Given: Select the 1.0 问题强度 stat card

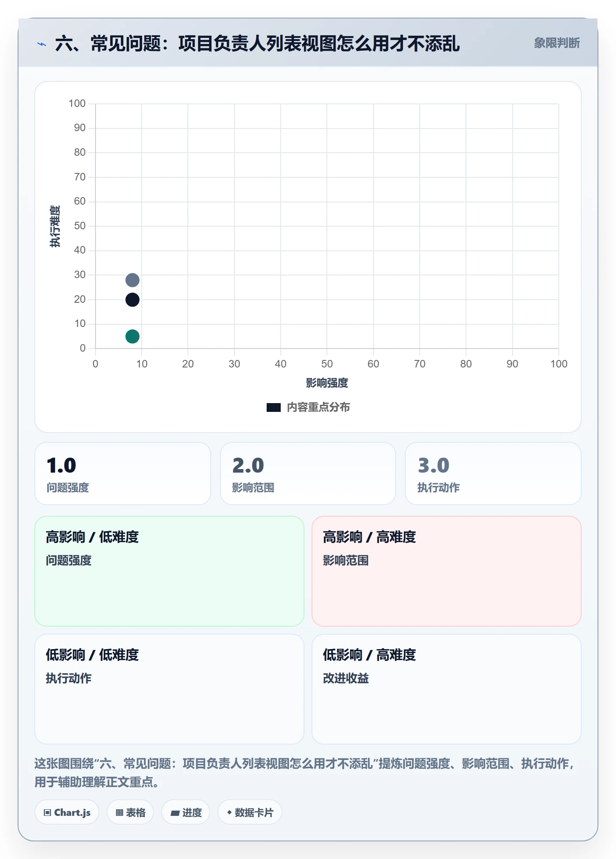Looking at the screenshot, I should (x=123, y=474).
